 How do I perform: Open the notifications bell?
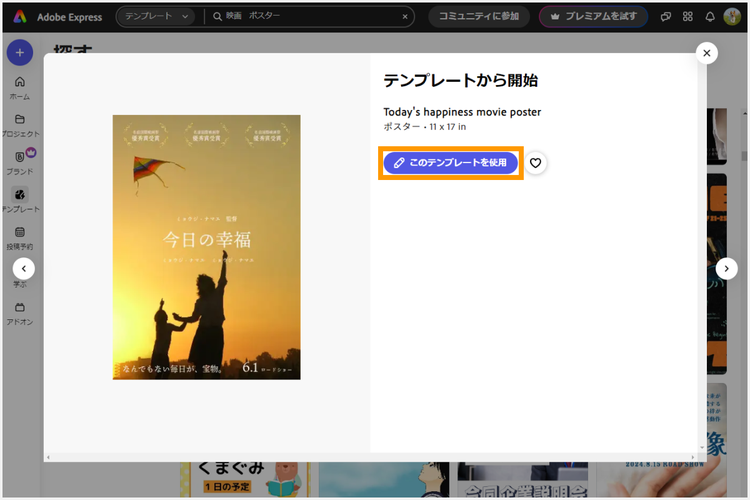(710, 17)
